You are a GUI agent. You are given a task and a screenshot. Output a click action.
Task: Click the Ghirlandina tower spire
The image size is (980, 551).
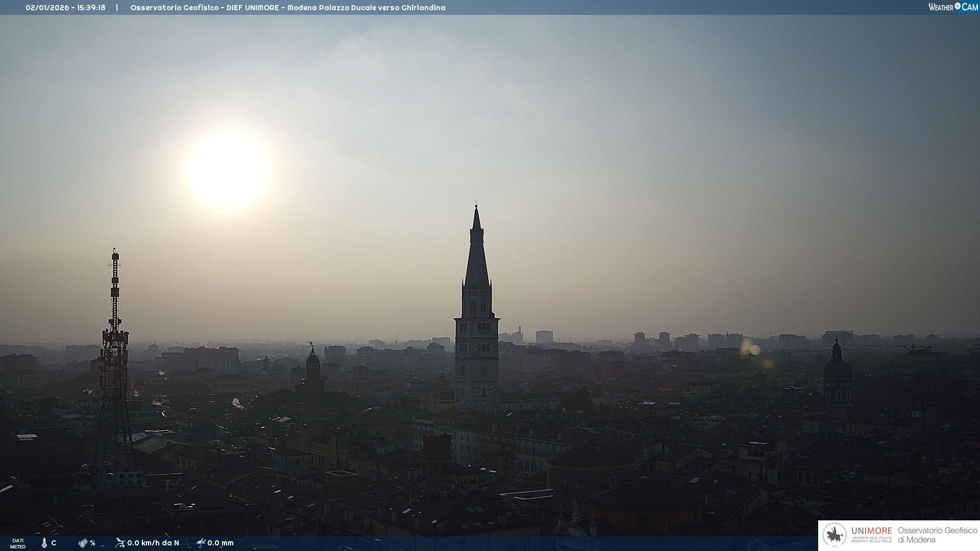click(477, 255)
